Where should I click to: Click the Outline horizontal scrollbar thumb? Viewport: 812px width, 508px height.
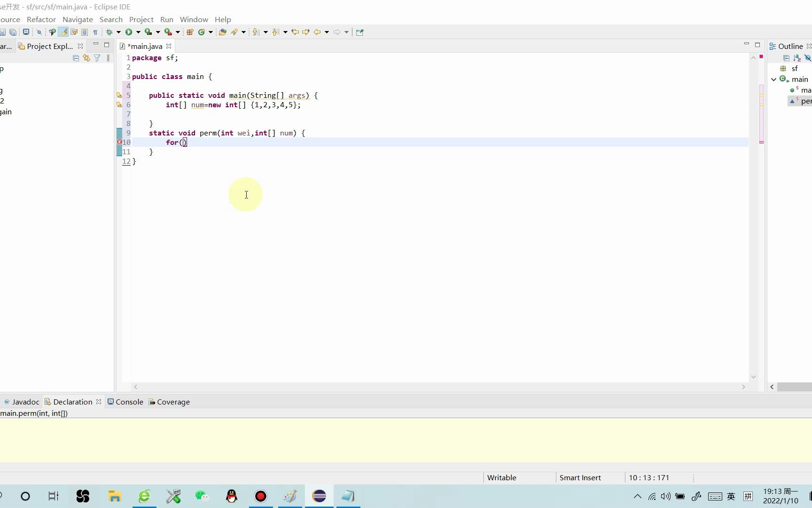click(x=795, y=387)
